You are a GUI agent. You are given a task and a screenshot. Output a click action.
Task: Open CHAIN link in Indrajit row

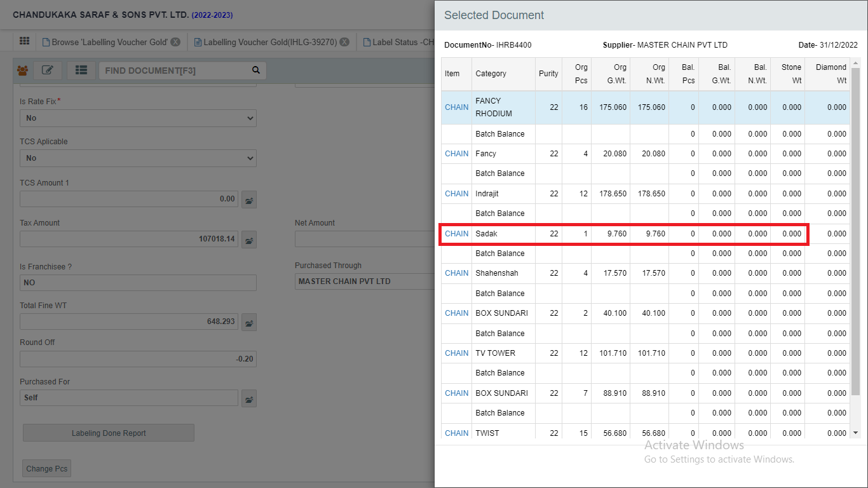[456, 194]
